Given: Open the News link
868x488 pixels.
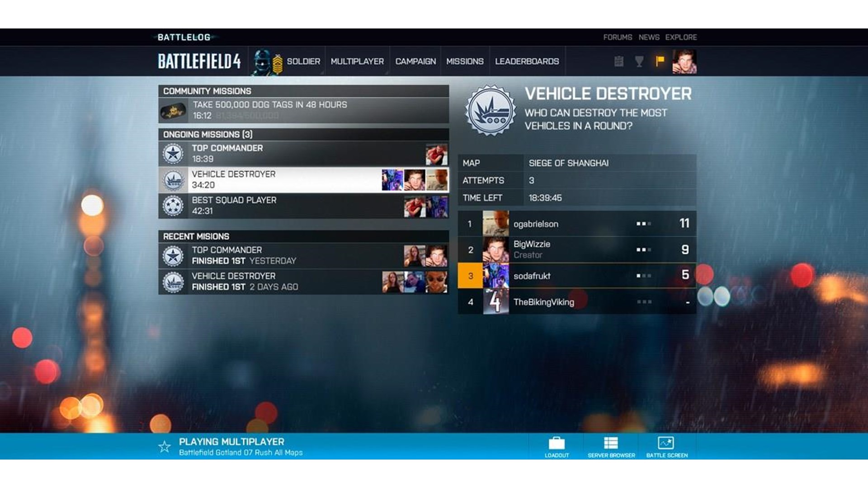Looking at the screenshot, I should (649, 38).
